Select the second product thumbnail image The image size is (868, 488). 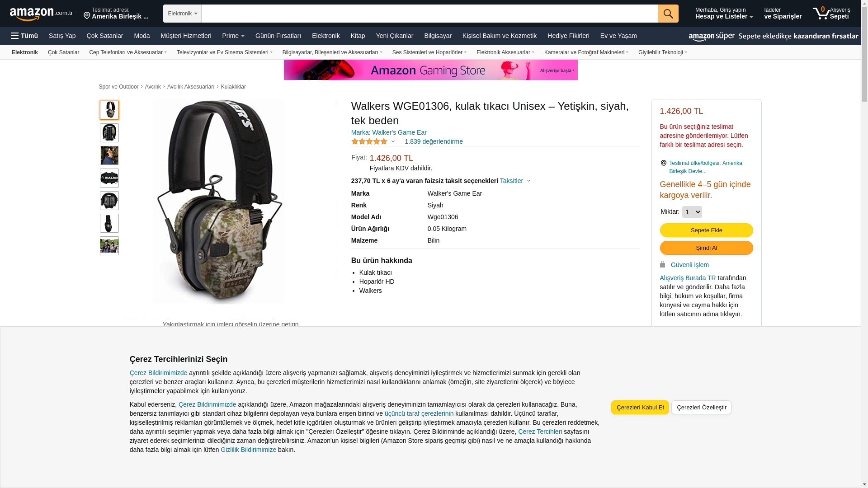point(109,133)
